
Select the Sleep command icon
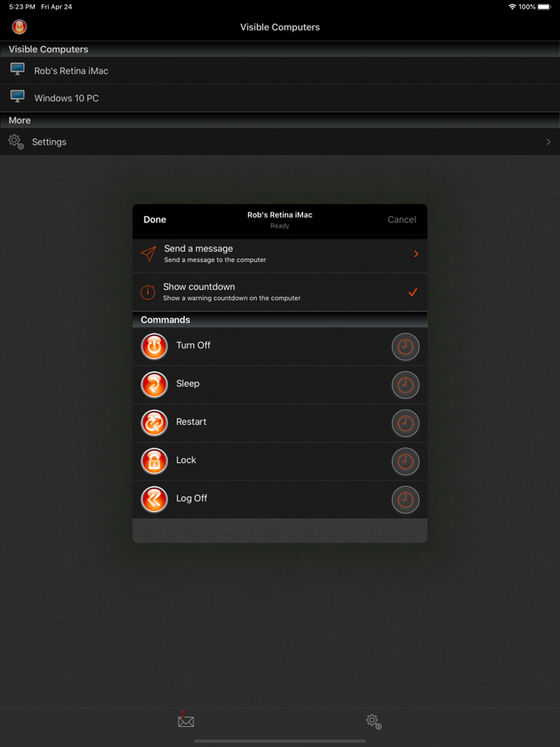click(x=154, y=385)
